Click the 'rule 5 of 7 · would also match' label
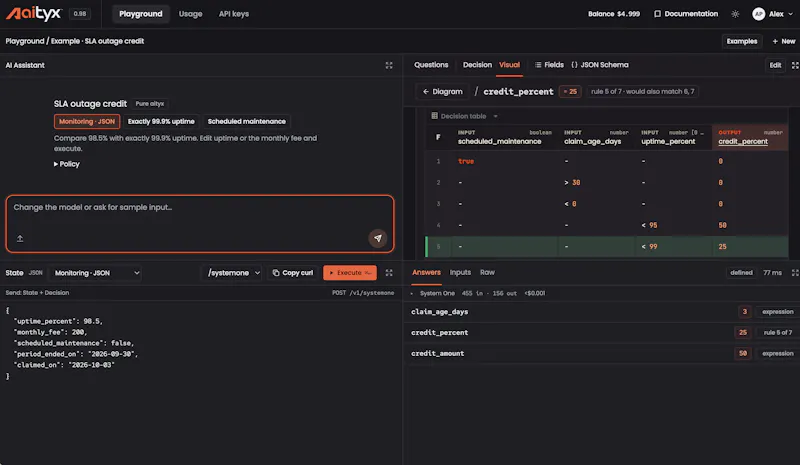 (642, 92)
